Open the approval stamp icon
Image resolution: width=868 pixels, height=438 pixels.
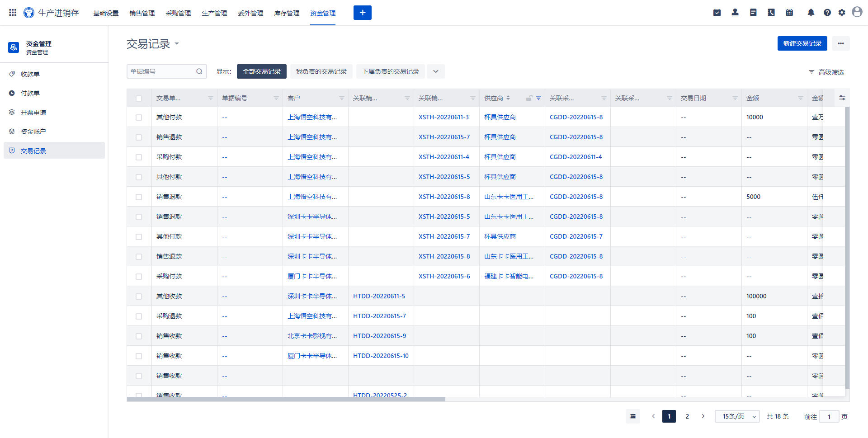(735, 13)
